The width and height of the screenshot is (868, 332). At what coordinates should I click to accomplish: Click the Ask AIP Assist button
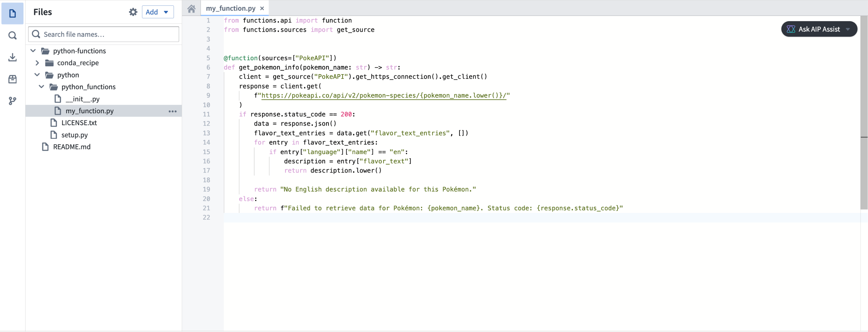point(816,29)
